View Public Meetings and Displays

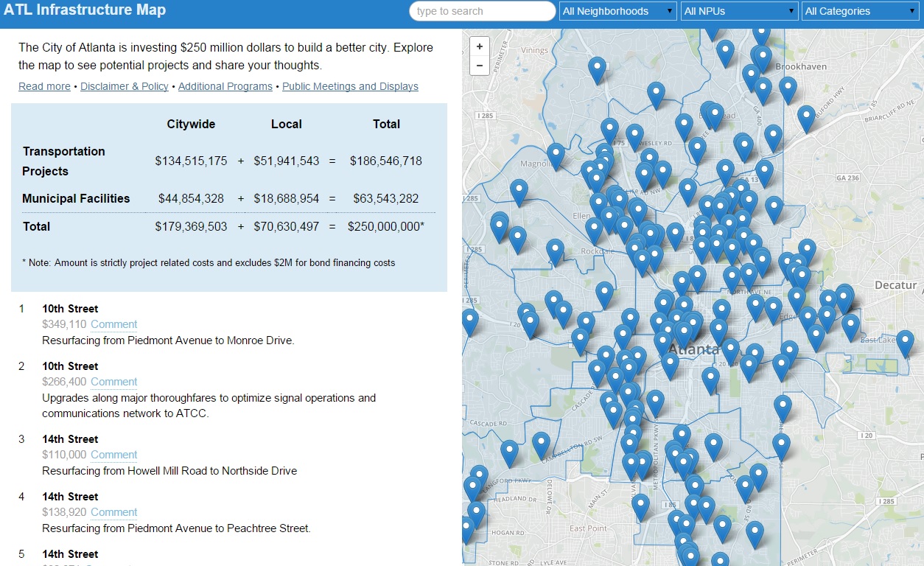[x=350, y=86]
